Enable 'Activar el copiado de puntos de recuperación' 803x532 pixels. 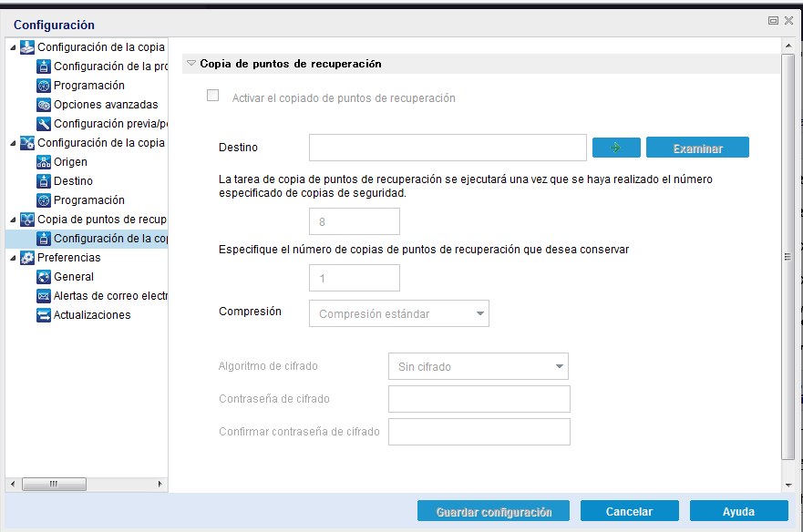212,95
